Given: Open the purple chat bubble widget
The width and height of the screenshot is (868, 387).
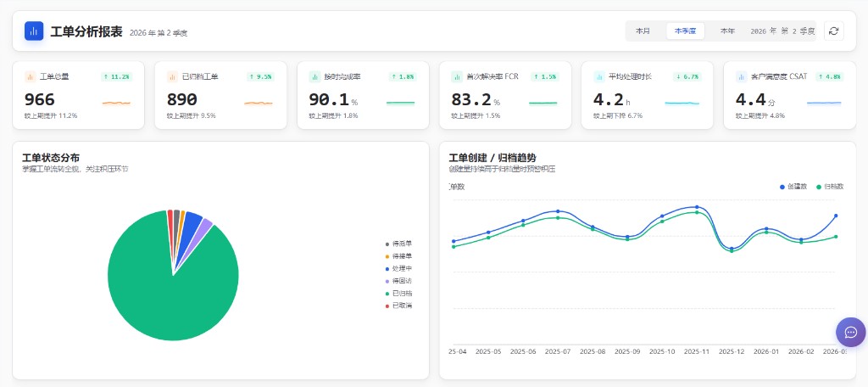Looking at the screenshot, I should point(851,332).
